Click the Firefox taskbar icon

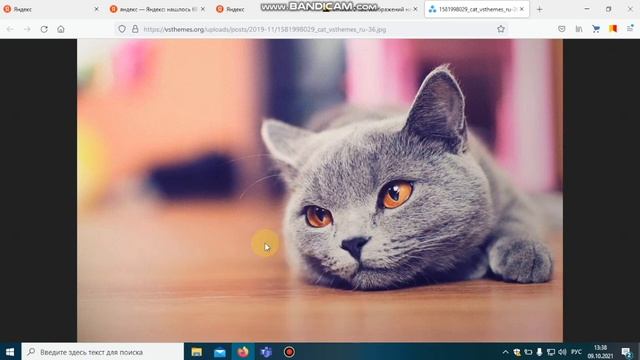pyautogui.click(x=243, y=352)
